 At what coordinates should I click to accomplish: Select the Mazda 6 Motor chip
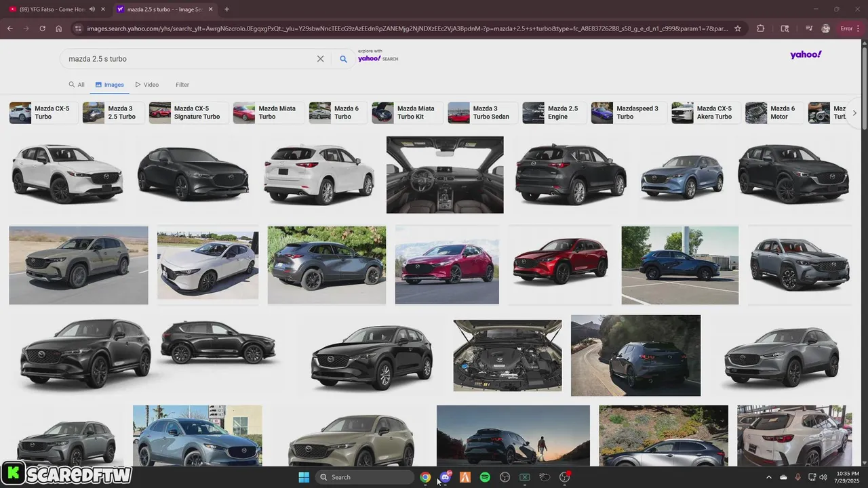[774, 113]
